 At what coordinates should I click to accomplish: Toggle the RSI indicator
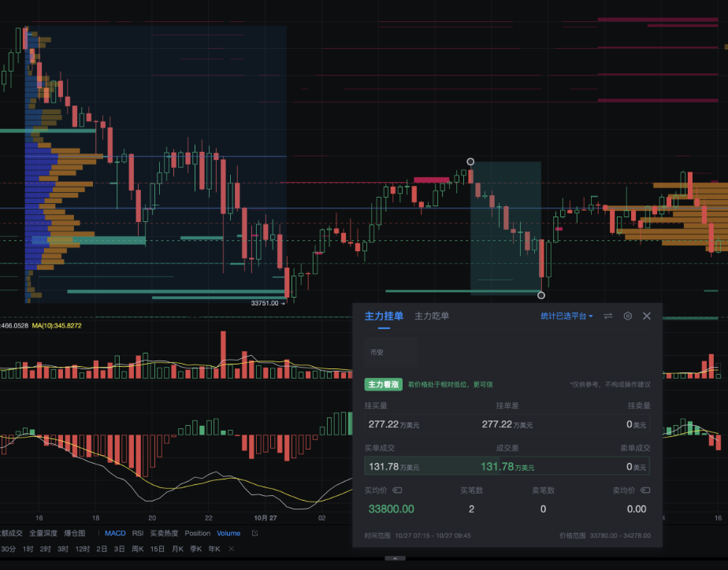137,533
